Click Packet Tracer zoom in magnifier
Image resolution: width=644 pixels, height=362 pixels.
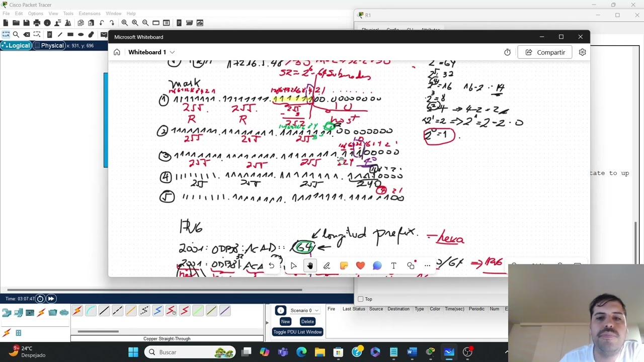click(x=124, y=23)
